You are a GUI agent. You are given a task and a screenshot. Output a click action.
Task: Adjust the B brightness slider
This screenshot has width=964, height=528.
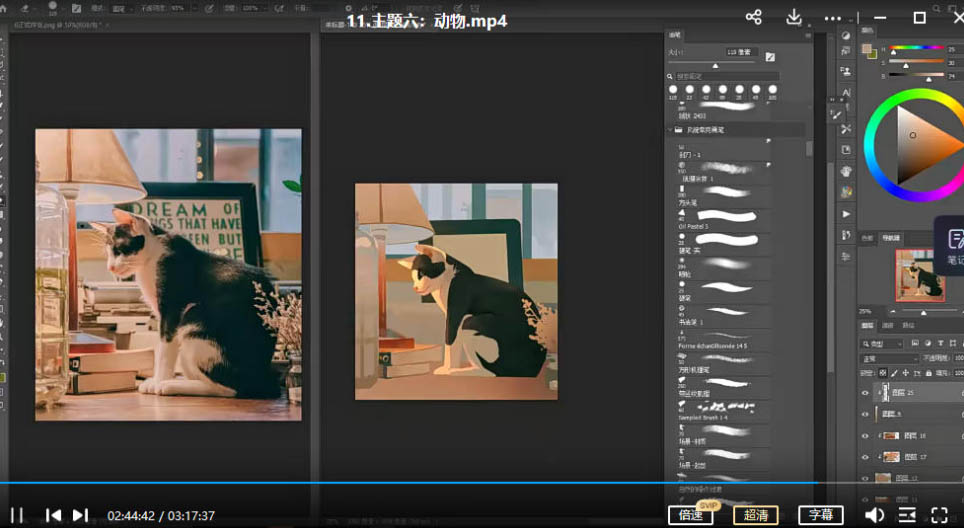coord(916,76)
